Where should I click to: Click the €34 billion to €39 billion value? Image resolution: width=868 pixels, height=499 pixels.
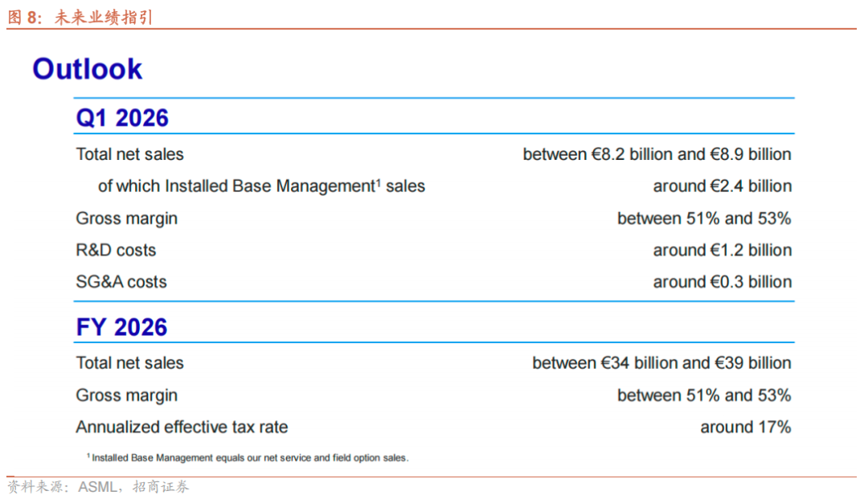click(x=661, y=363)
